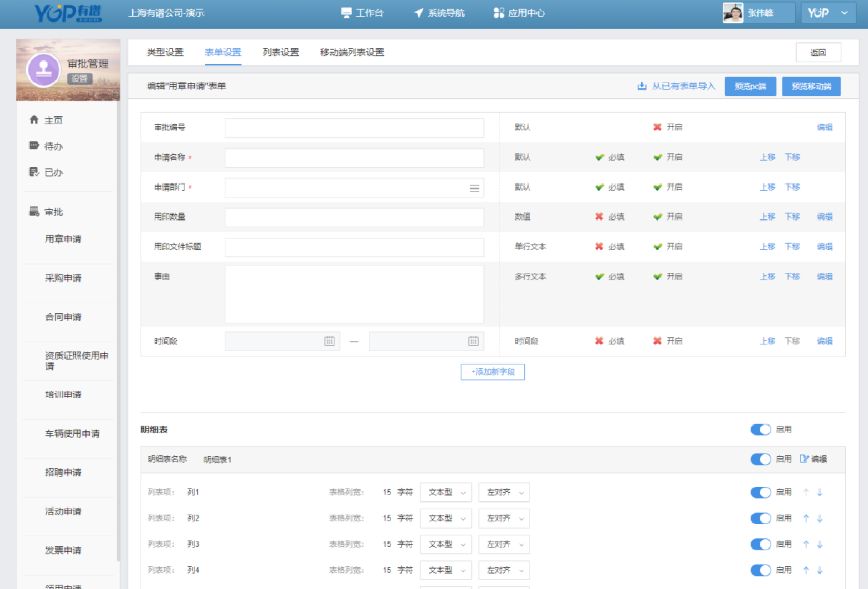Click the home icon beside 主页
Screen dimensions: 868x589
click(34, 120)
